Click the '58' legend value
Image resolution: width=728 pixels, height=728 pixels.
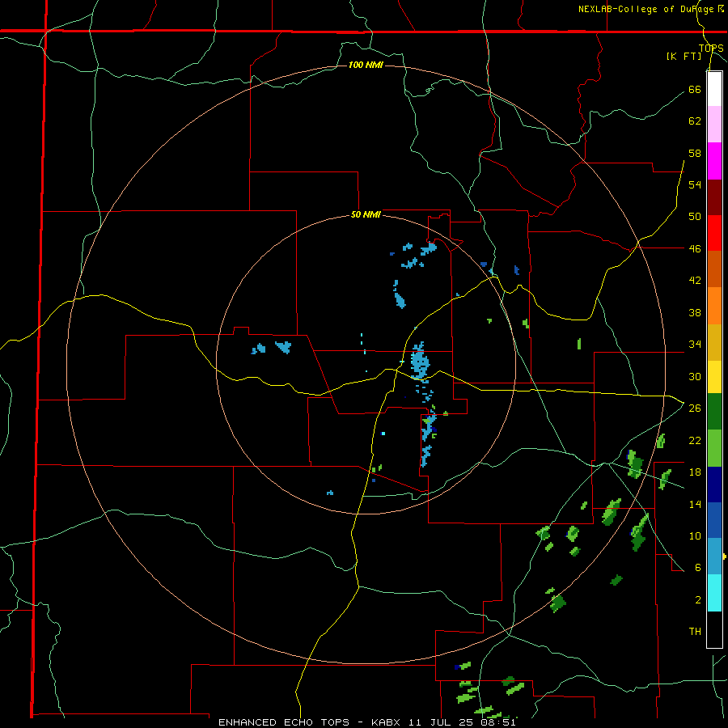click(695, 153)
